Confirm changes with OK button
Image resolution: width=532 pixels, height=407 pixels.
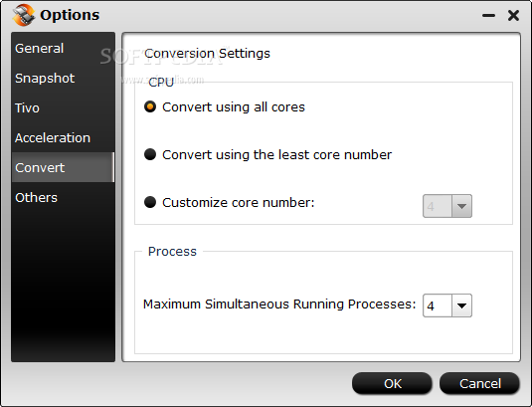(x=392, y=383)
